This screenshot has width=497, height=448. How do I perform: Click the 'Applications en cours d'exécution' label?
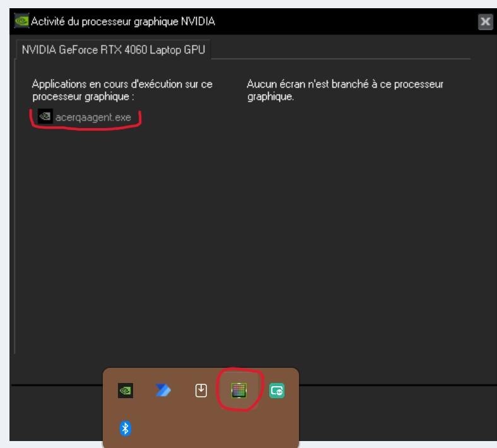pyautogui.click(x=122, y=90)
